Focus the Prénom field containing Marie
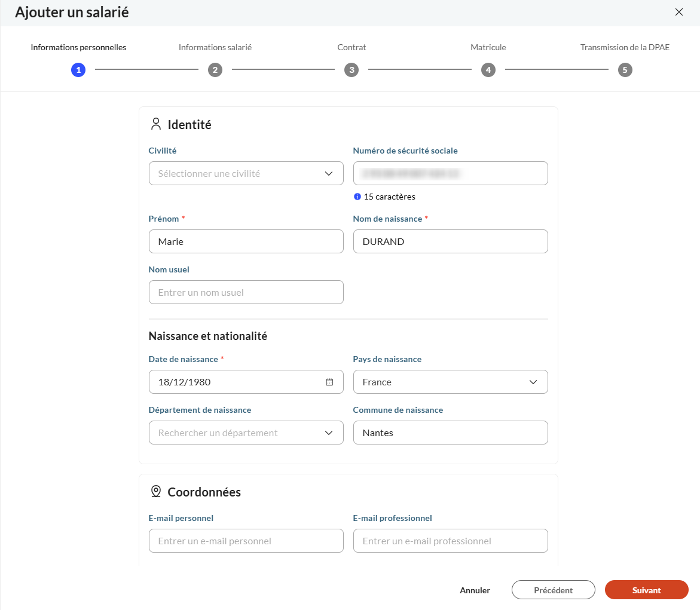This screenshot has width=700, height=610. (x=246, y=242)
